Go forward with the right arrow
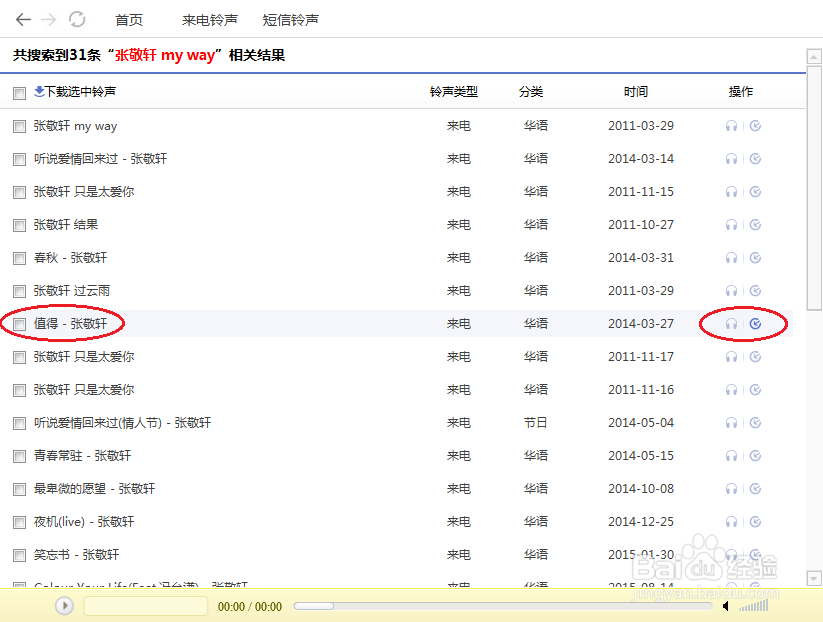The height and width of the screenshot is (622, 823). [49, 19]
